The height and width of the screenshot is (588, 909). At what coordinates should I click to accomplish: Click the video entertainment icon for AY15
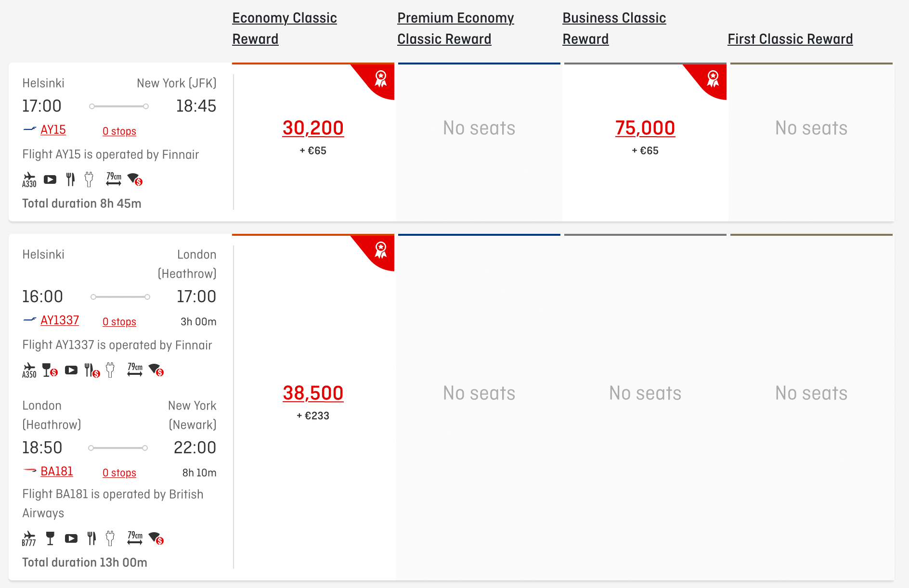(50, 179)
